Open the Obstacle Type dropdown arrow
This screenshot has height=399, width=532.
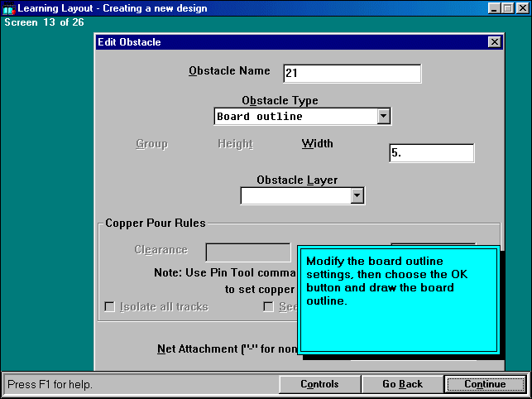point(383,117)
